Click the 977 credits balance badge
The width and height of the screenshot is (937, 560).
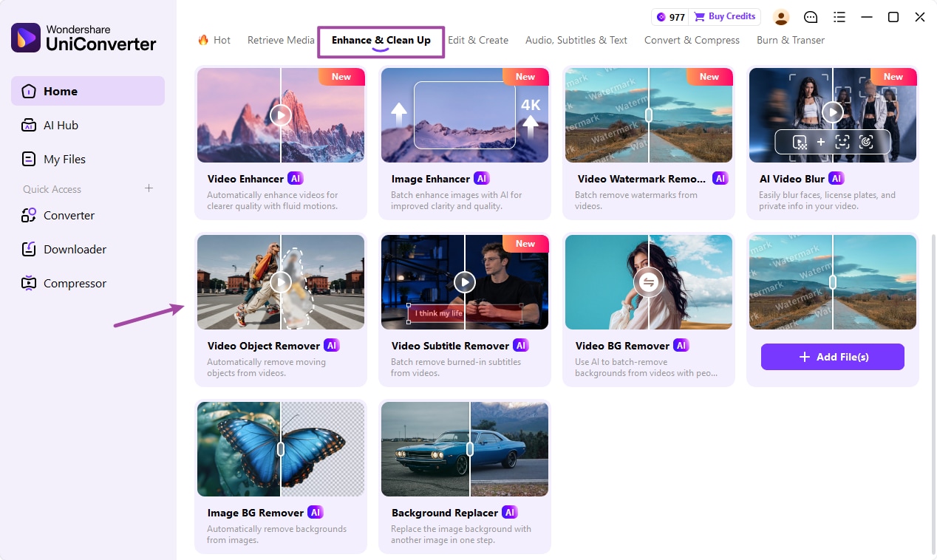coord(670,17)
